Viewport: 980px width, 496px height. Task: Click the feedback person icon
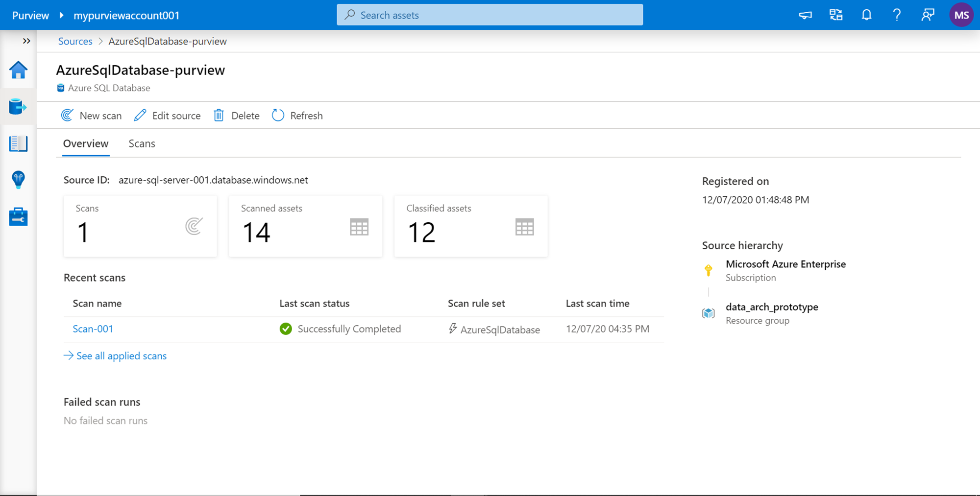click(928, 15)
